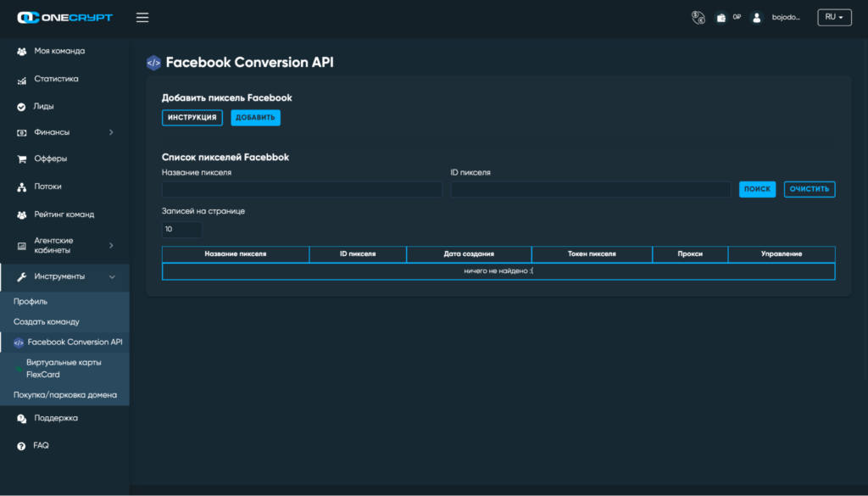868x496 pixels.
Task: Click the ИНСТРУКЦИЯ button
Action: (192, 117)
